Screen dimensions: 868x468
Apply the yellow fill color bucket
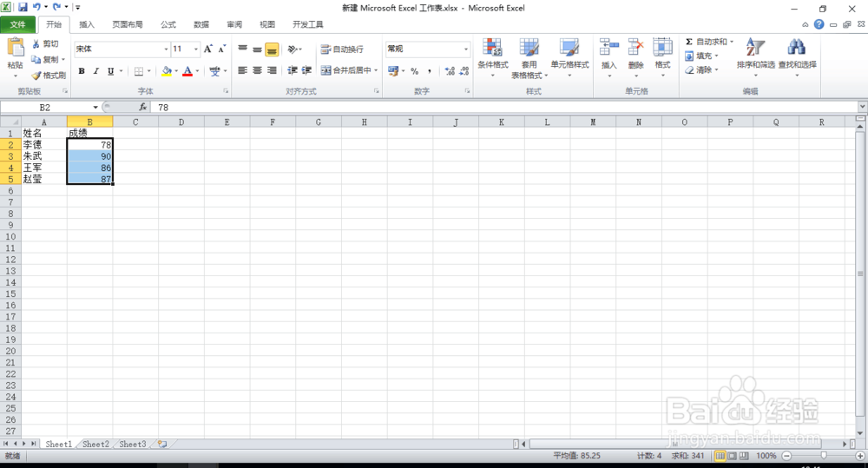click(x=166, y=71)
